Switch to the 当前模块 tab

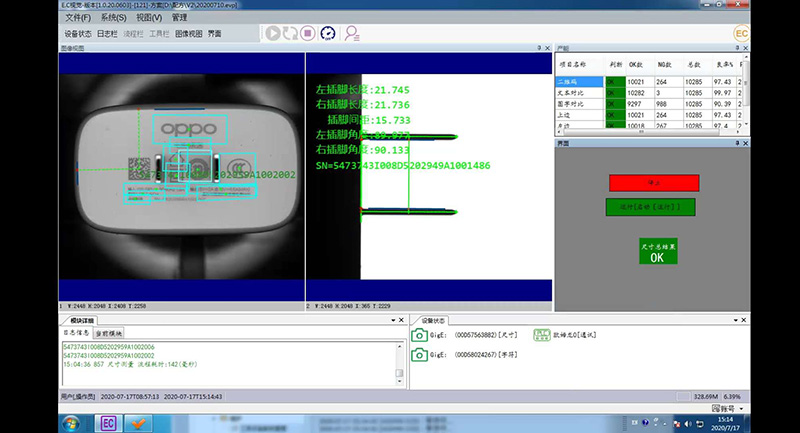click(x=109, y=333)
